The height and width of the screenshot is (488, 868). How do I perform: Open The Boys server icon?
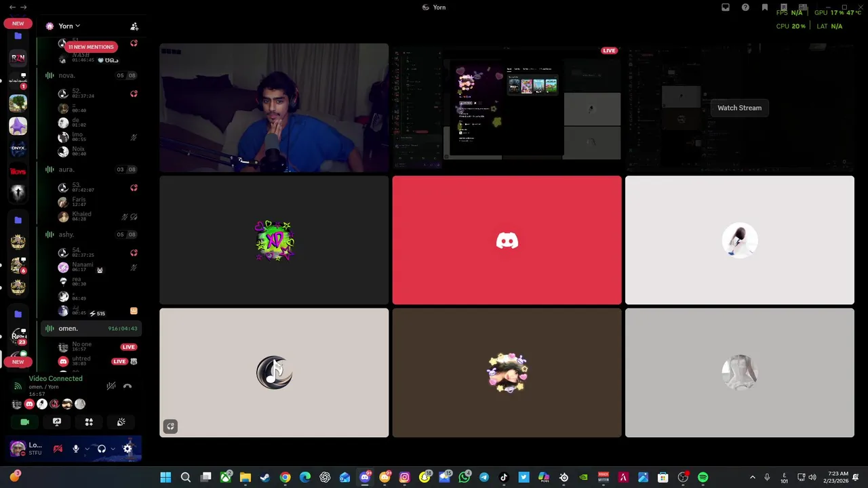point(18,171)
